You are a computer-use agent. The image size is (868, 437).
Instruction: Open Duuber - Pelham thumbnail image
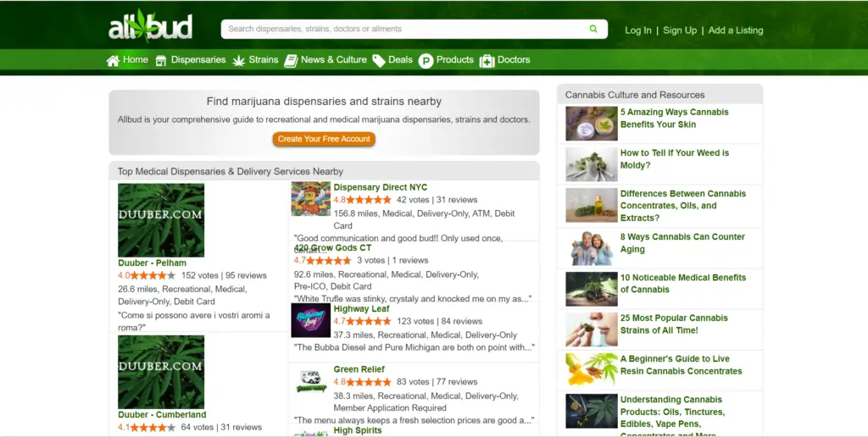[161, 220]
